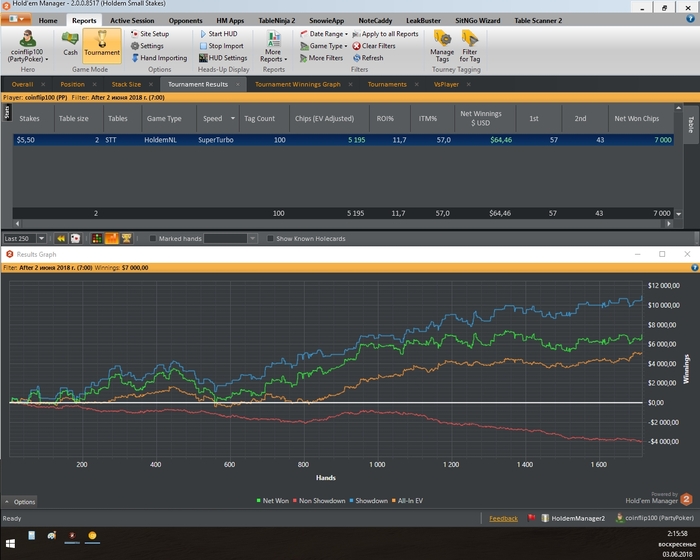
Task: Open the Game Type filter dropdown
Action: 324,46
